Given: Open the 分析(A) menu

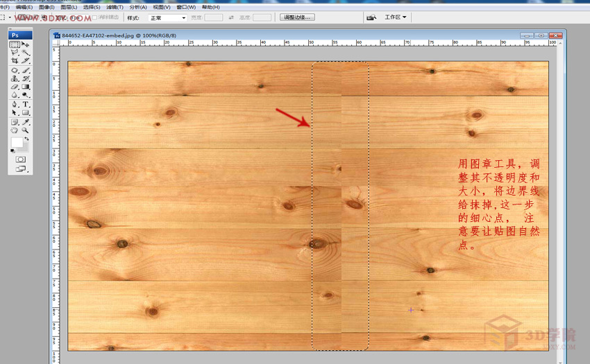Looking at the screenshot, I should 138,7.
